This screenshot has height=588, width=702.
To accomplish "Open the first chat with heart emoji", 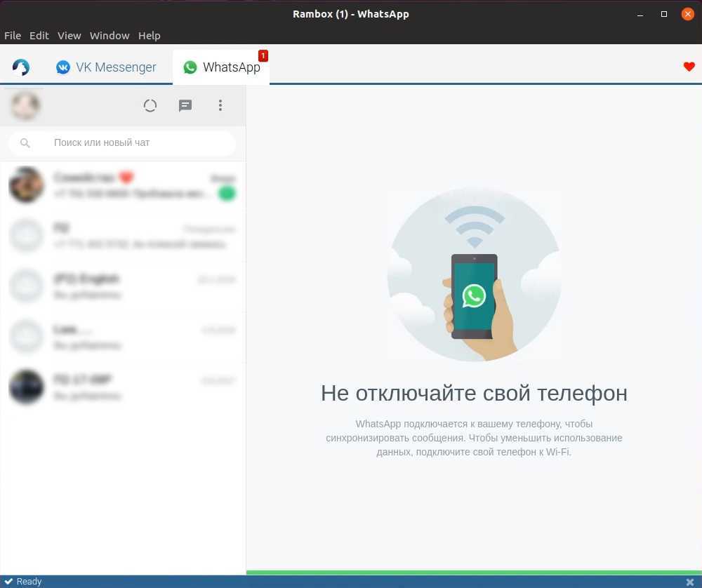I will pyautogui.click(x=123, y=185).
